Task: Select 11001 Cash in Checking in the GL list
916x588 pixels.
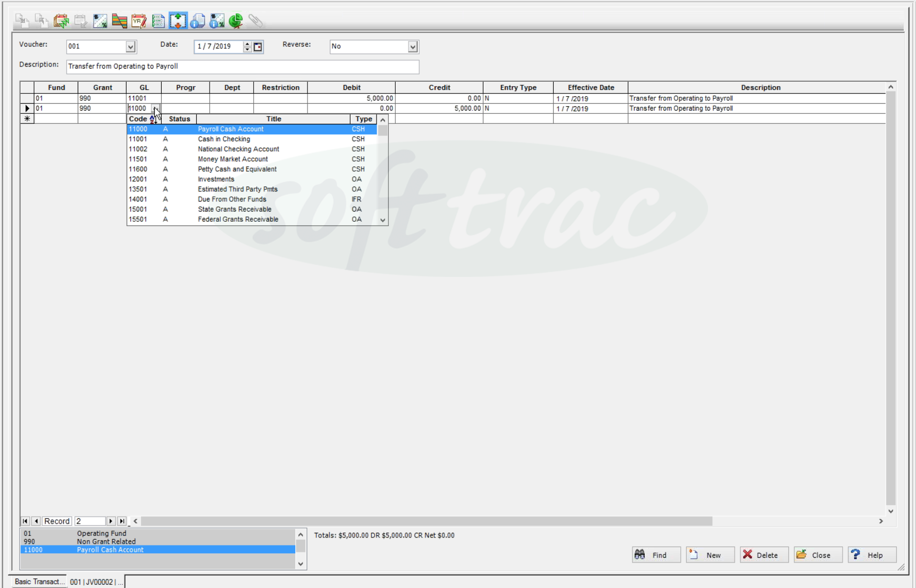Action: coord(252,139)
